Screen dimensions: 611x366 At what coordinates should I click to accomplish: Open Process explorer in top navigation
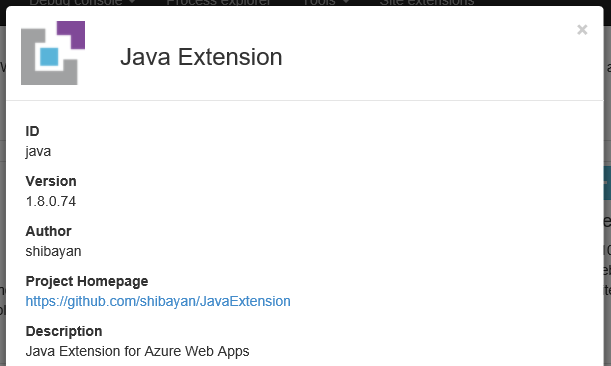click(x=218, y=2)
